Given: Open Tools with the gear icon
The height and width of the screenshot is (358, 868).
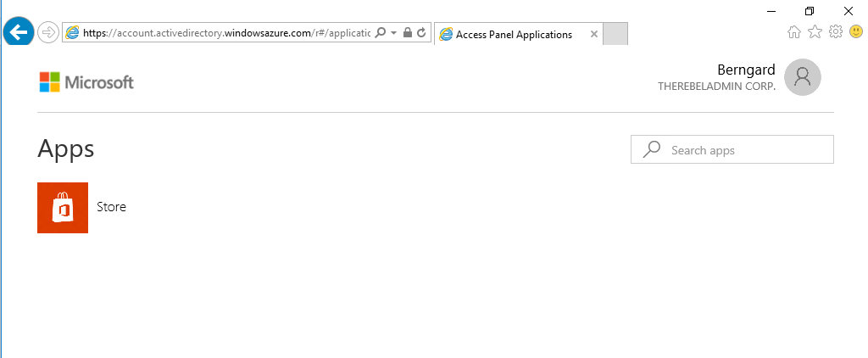Looking at the screenshot, I should pyautogui.click(x=835, y=32).
